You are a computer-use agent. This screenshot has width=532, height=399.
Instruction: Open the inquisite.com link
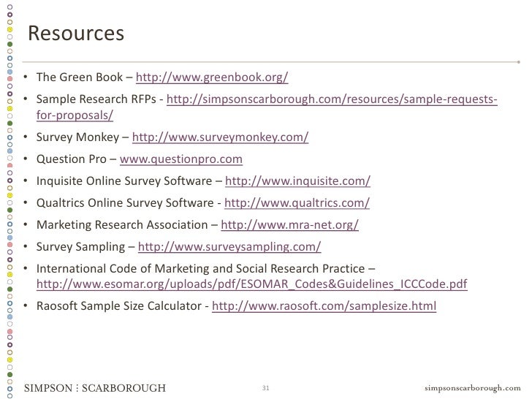(297, 181)
